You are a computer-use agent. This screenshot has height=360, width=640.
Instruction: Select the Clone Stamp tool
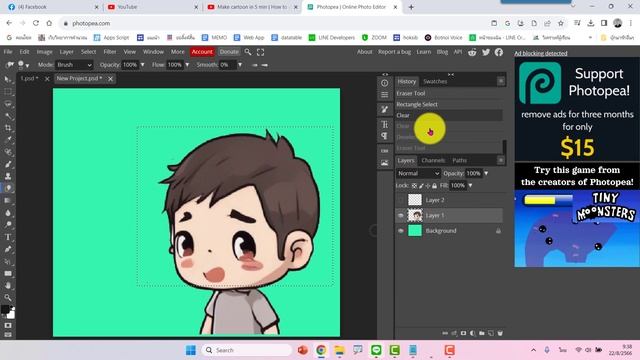tap(8, 176)
